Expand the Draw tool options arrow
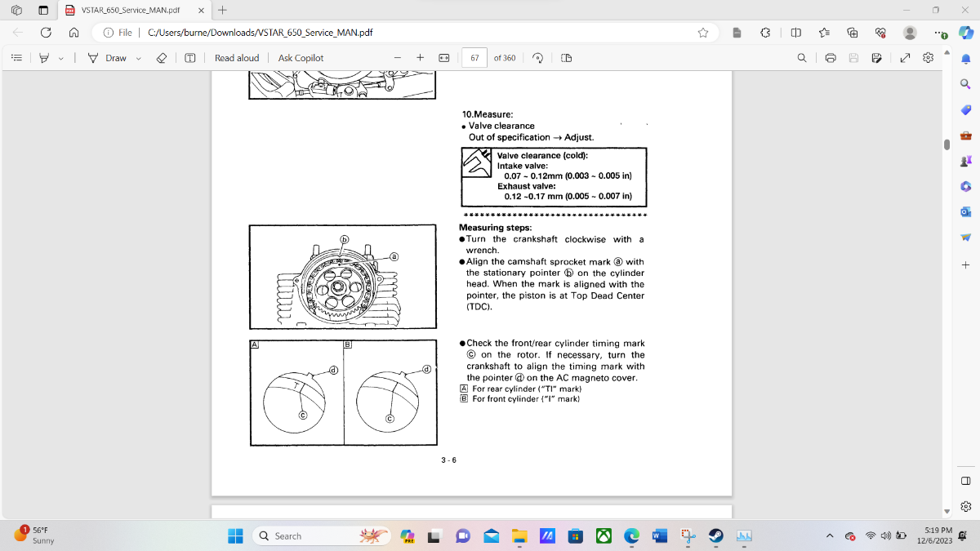 pos(138,58)
